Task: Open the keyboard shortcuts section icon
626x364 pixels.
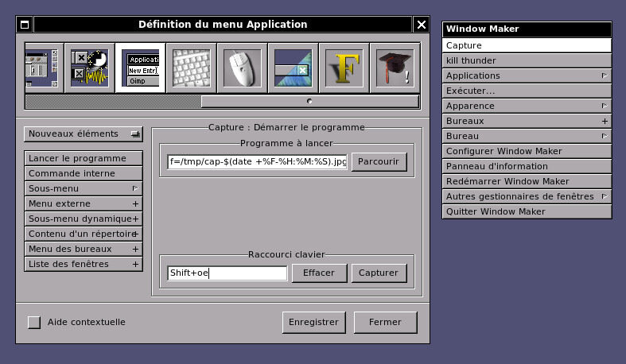Action: 191,68
